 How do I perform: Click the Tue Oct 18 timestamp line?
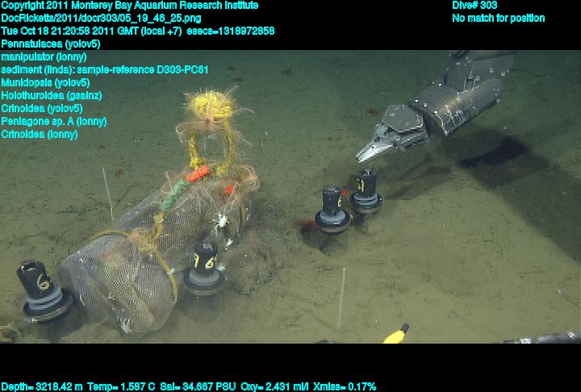pos(91,31)
